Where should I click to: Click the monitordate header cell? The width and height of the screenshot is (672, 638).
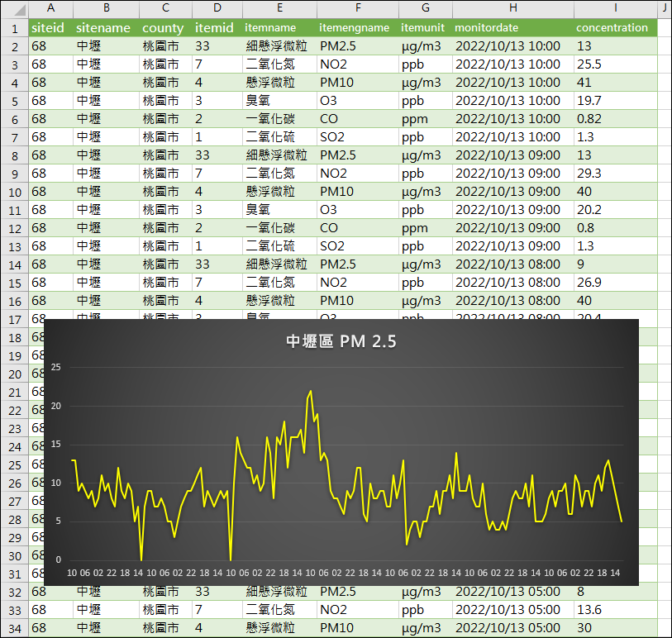[x=513, y=28]
